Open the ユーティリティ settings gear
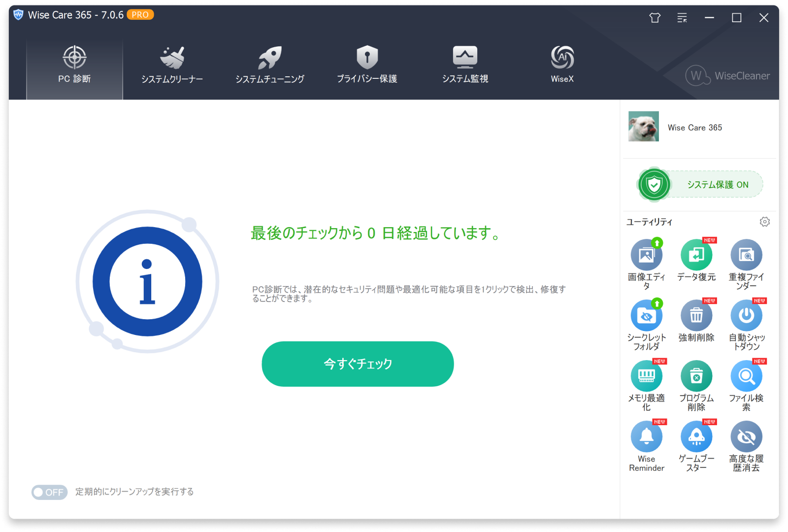The height and width of the screenshot is (532, 788). 764,222
